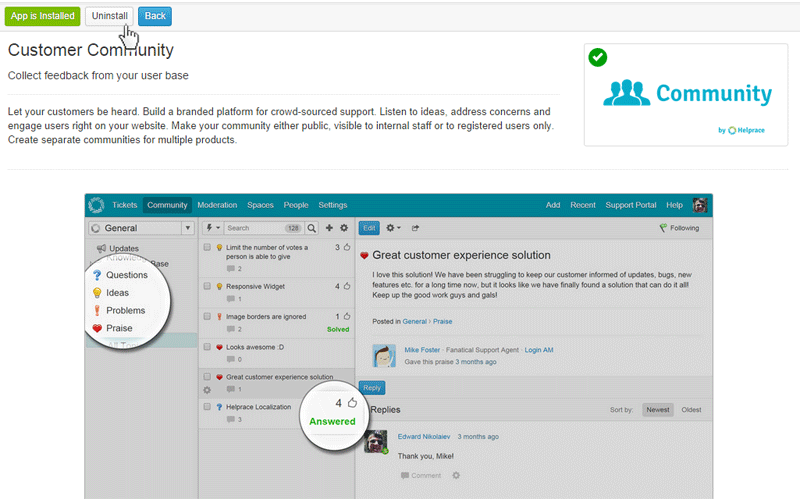Open the gear dropdown next to Edit
800x499 pixels.
point(393,228)
